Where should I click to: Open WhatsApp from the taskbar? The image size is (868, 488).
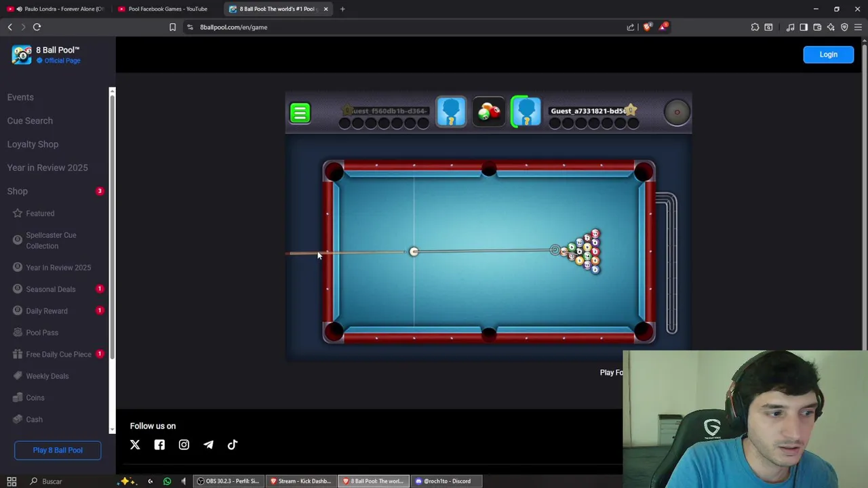167,481
